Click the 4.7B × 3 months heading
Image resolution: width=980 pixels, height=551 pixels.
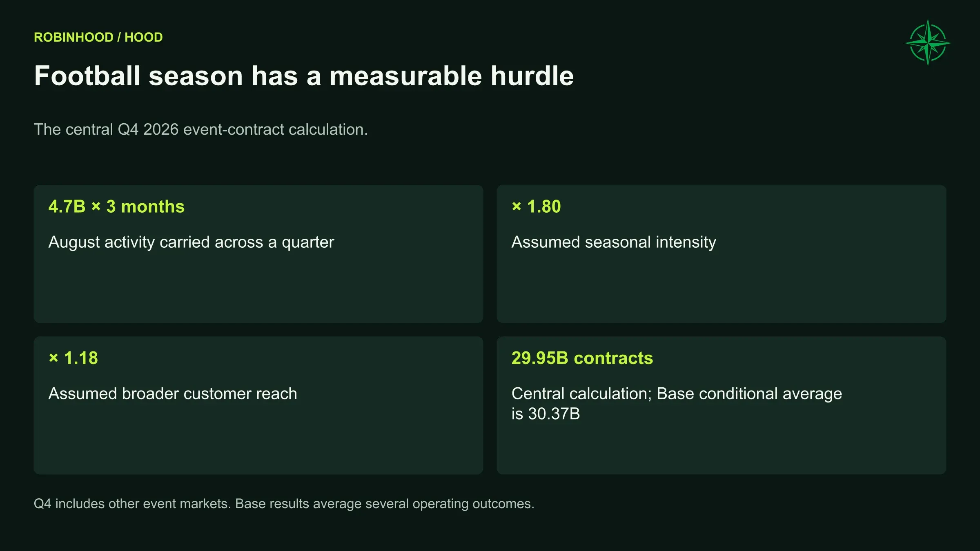coord(116,207)
